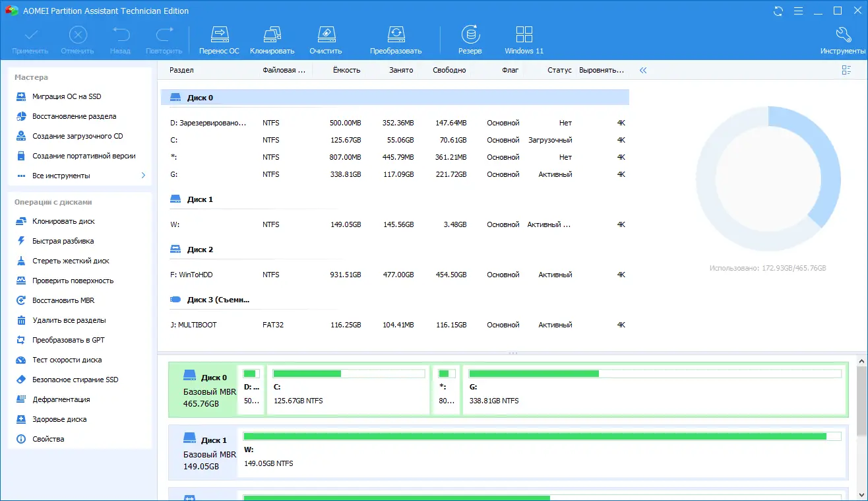The height and width of the screenshot is (501, 868).
Task: Select the C: 125.67GB row in the table
Action: pyautogui.click(x=395, y=140)
